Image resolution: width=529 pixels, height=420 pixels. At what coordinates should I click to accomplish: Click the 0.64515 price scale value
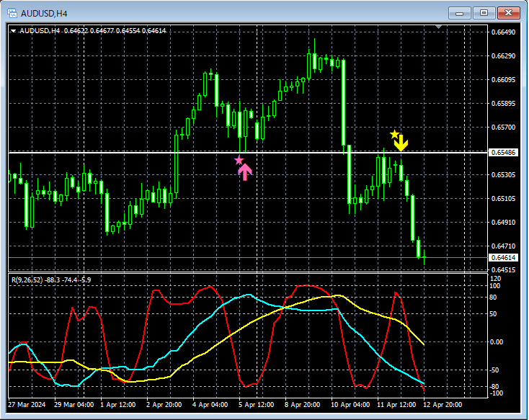click(x=503, y=270)
